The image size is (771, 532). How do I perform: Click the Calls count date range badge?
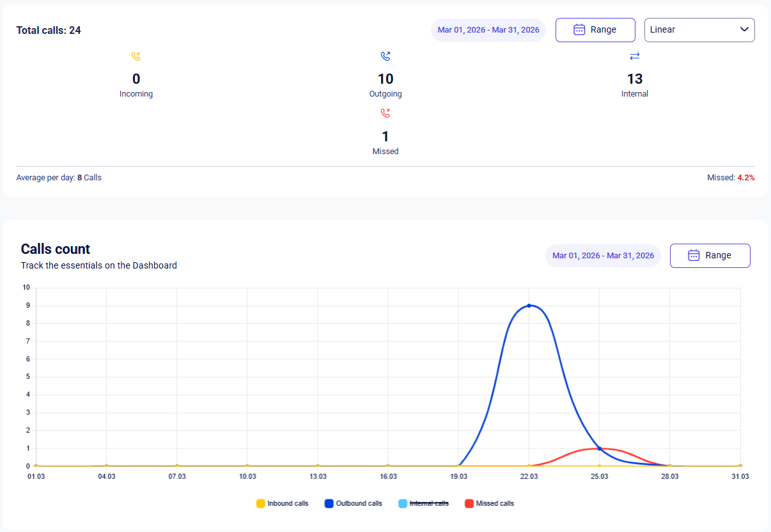click(x=603, y=256)
